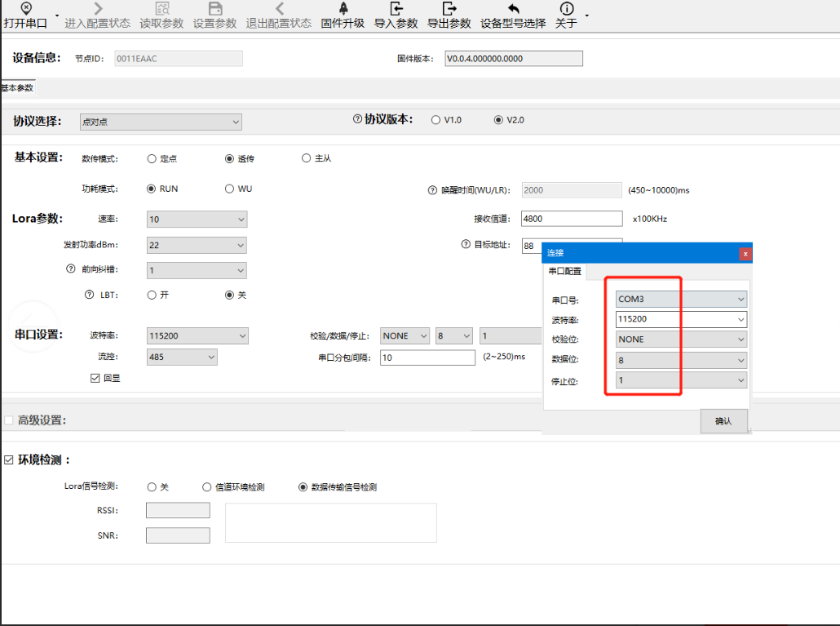Enable the 高级设置 advanced settings checkbox
Viewport: 840px width, 626px height.
pos(9,420)
